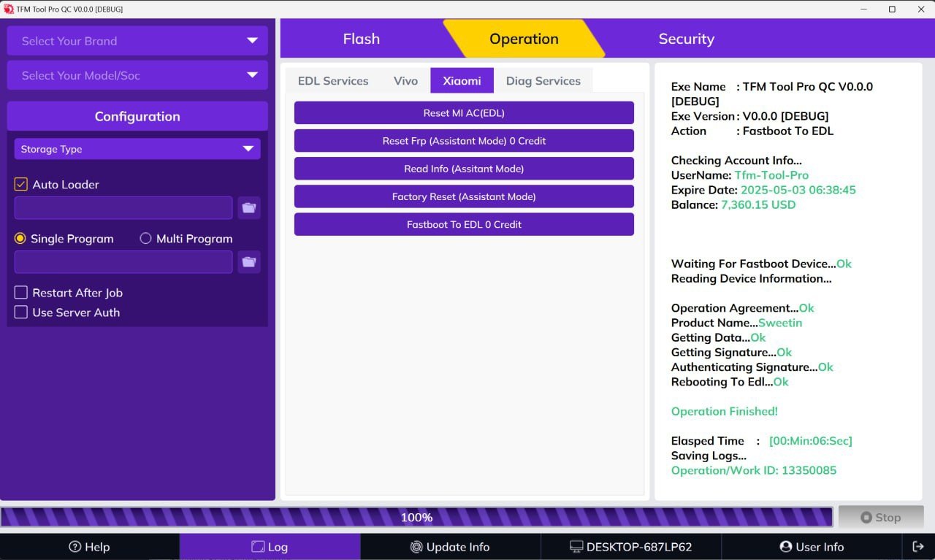Click the logout icon in bottom bar
This screenshot has width=935, height=560.
pyautogui.click(x=918, y=547)
